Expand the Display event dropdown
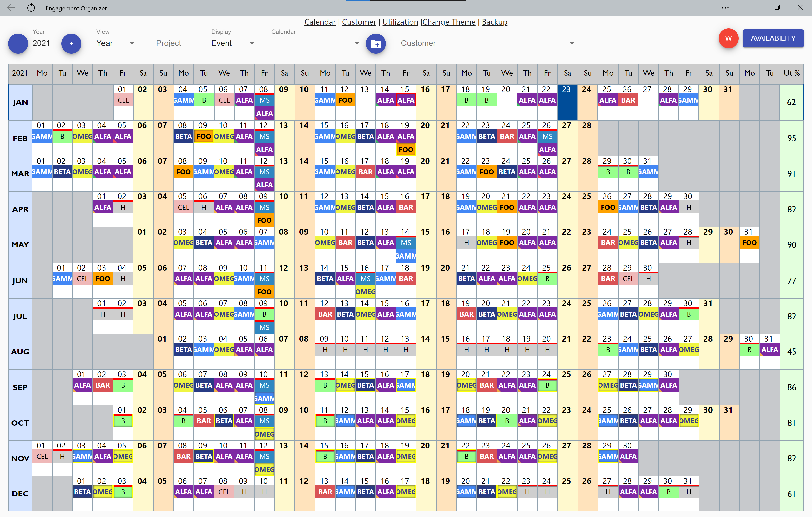Screen dimensions: 812x517 252,42
